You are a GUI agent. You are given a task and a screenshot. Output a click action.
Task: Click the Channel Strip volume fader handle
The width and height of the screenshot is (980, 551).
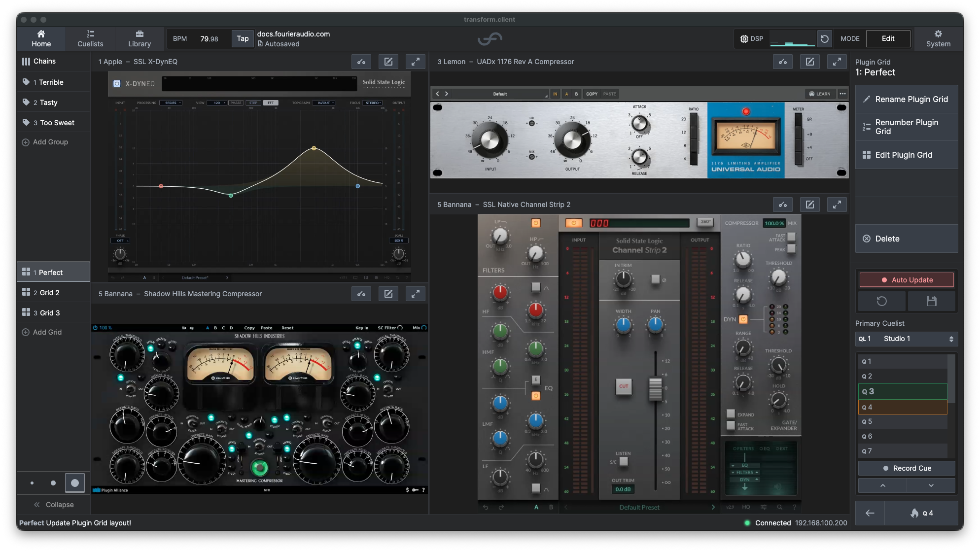click(x=655, y=389)
